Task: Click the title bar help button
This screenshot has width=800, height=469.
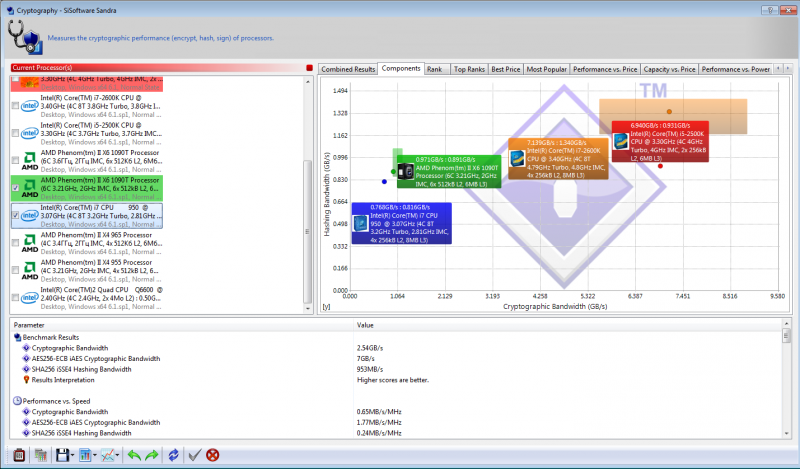Action: [769, 10]
